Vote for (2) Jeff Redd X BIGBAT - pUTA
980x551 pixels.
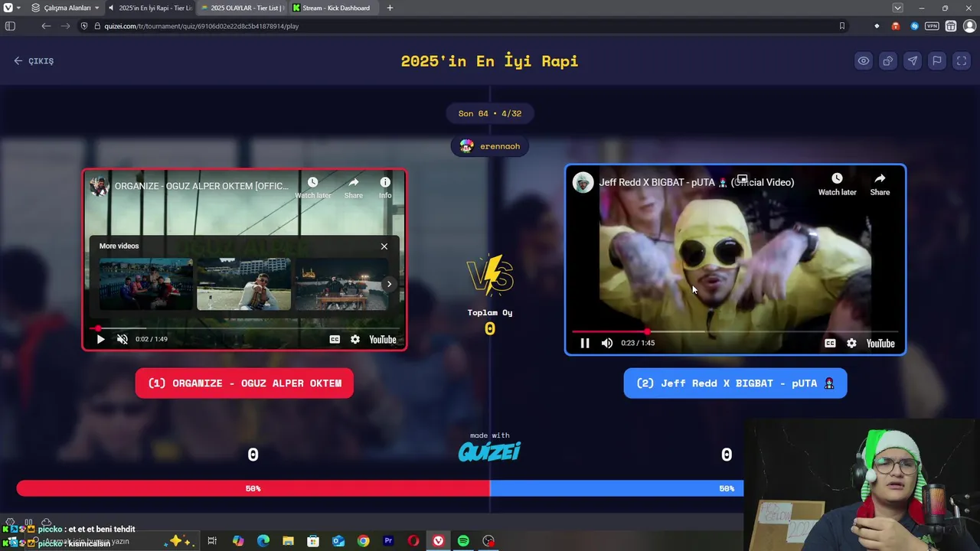(x=735, y=383)
